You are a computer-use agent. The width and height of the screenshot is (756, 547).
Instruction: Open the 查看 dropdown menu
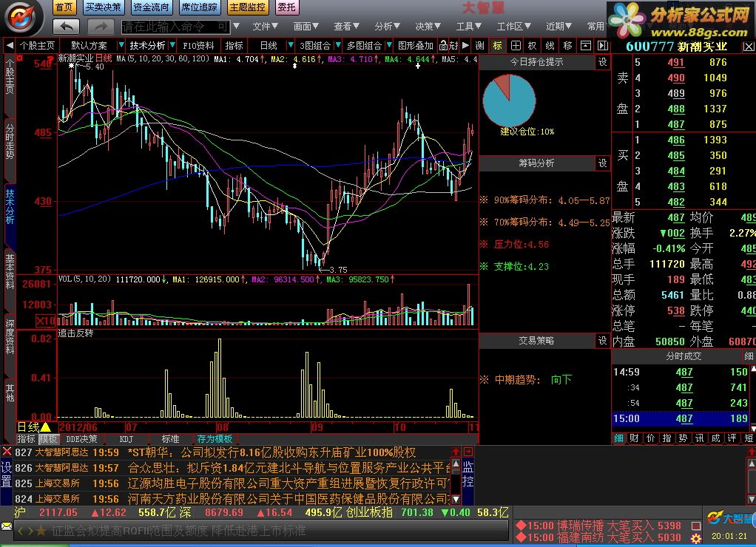(347, 26)
